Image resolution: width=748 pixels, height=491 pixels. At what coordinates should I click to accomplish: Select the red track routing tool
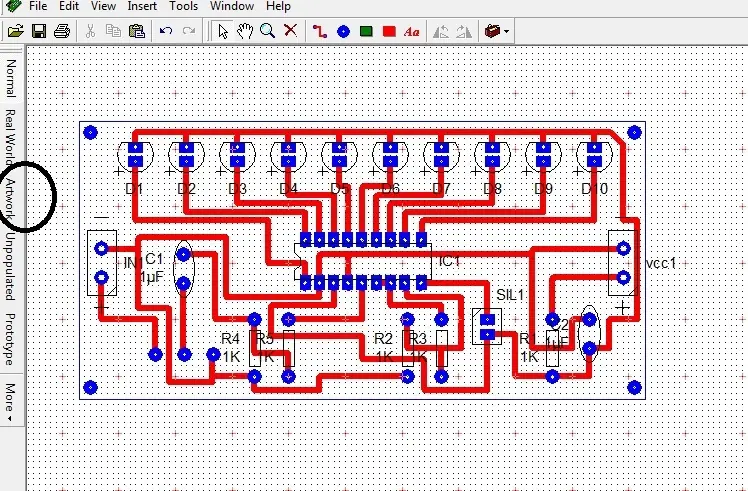(x=320, y=31)
